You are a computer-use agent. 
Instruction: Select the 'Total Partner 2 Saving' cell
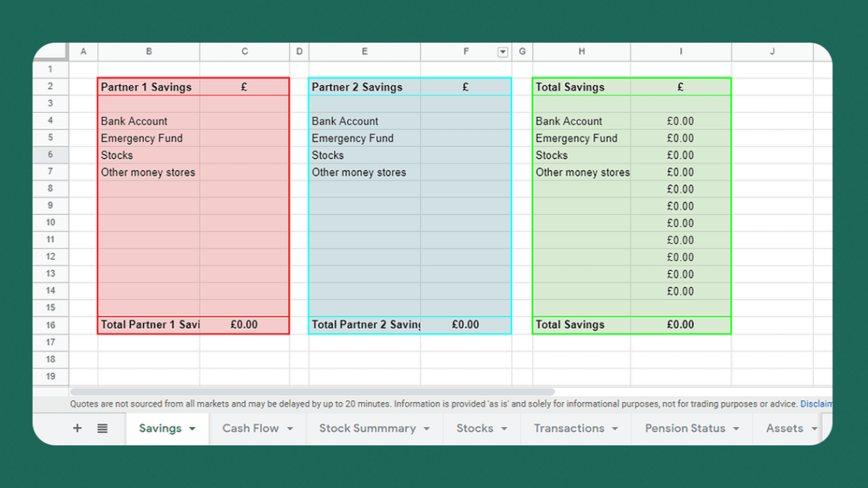click(x=365, y=325)
